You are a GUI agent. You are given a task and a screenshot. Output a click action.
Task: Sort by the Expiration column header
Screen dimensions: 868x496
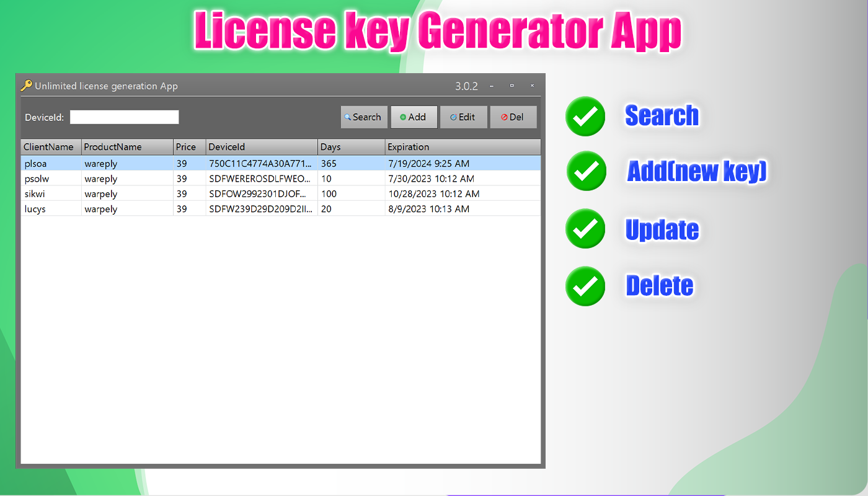(408, 147)
